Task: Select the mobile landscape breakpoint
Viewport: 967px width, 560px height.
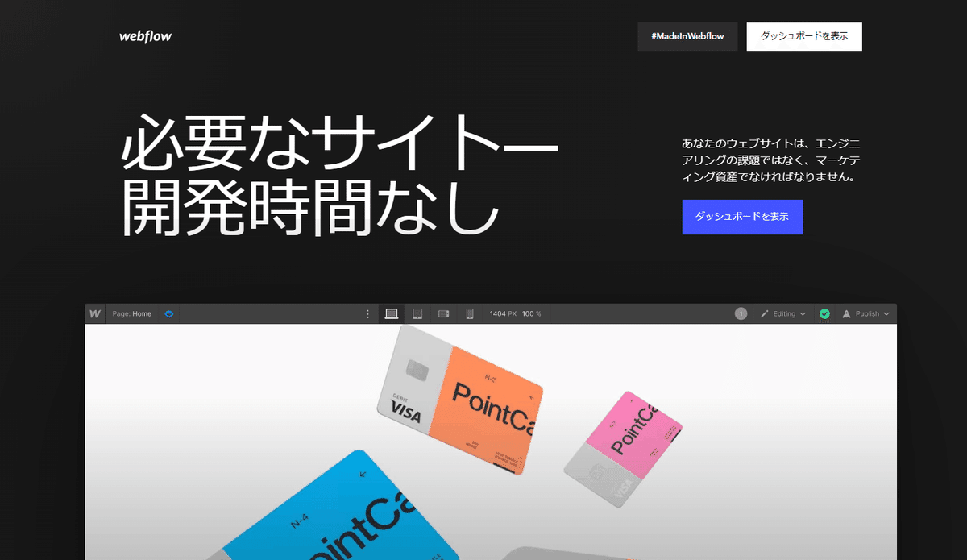Action: point(442,313)
